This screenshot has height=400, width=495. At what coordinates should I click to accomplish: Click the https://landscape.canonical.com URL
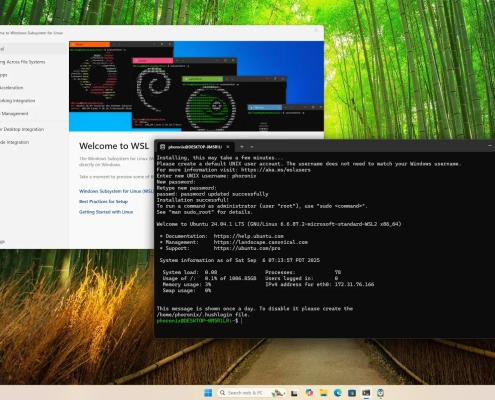coord(261,242)
